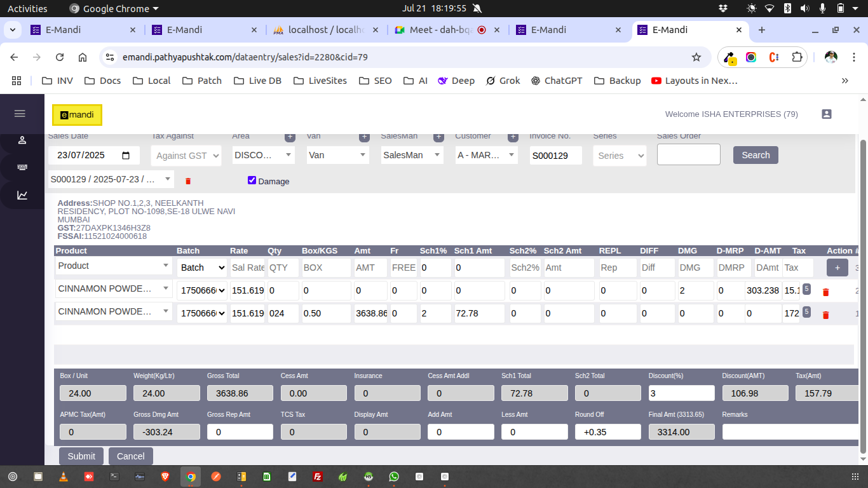Delete the selected S000129 invoice with red trash icon
868x488 pixels.
tap(188, 181)
